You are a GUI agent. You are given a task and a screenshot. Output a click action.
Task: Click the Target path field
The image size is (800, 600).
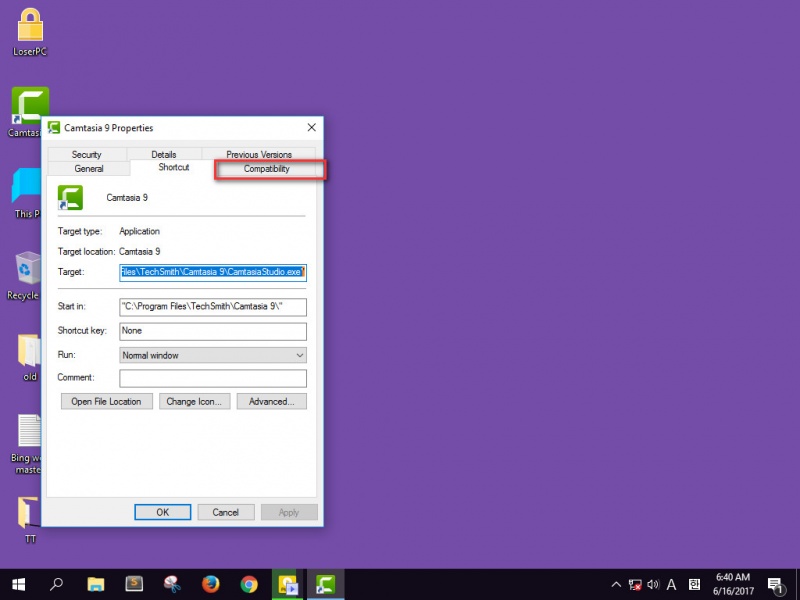point(213,272)
